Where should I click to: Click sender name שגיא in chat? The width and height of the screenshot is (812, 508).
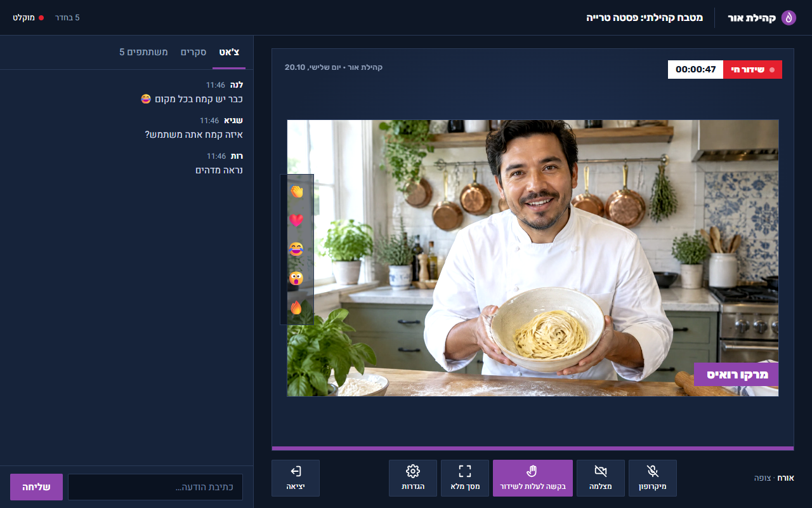[233, 120]
